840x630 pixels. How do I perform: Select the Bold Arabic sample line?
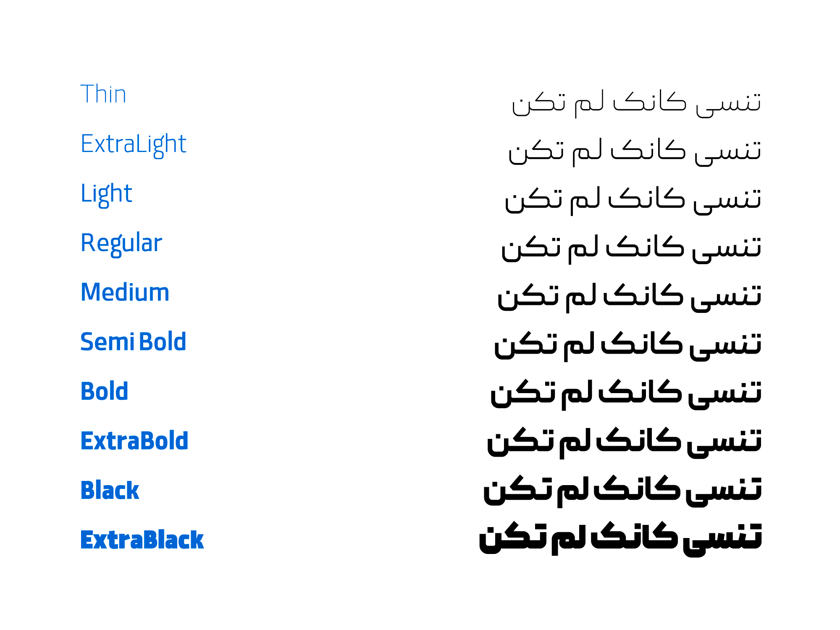(626, 394)
